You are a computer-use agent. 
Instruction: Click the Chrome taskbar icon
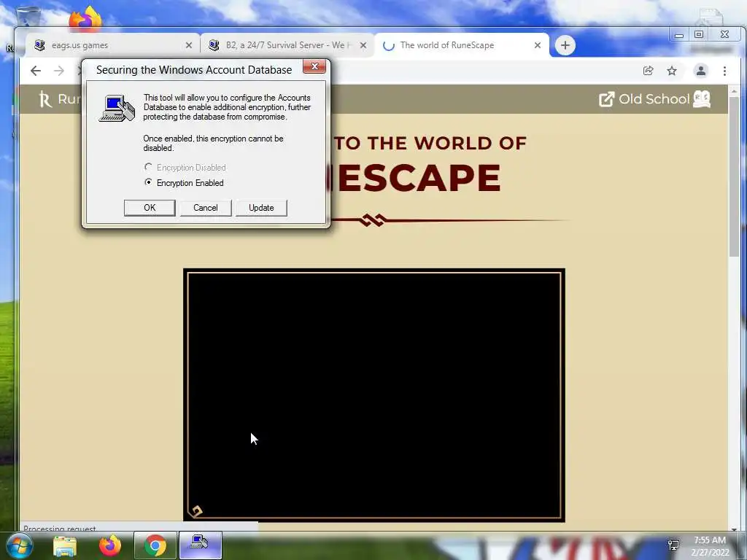[155, 545]
